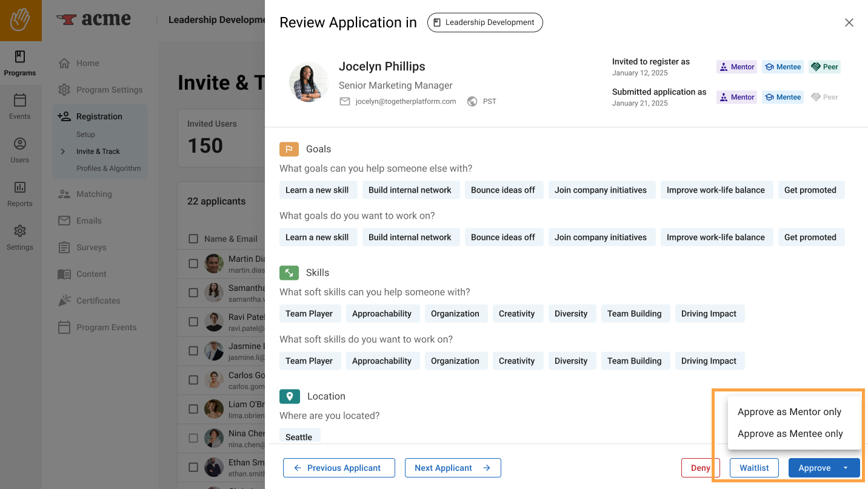Screen dimensions: 868x489
Task: Open the Users section icon
Action: coord(20,144)
